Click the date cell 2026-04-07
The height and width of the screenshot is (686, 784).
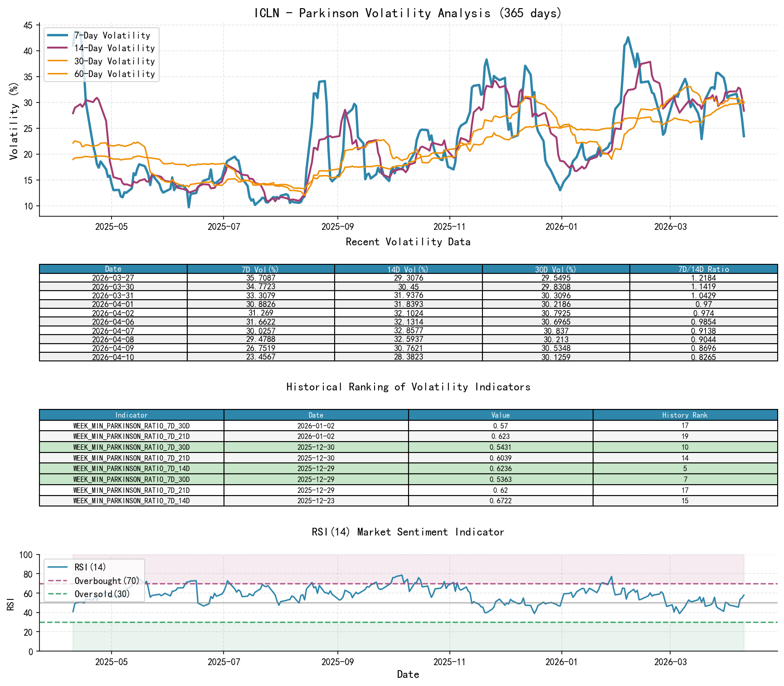[x=113, y=331]
